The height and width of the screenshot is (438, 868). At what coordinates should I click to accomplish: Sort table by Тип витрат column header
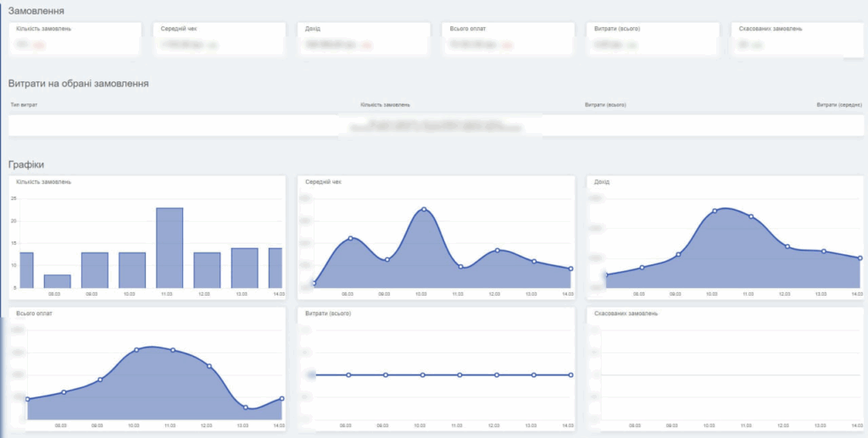pos(24,105)
